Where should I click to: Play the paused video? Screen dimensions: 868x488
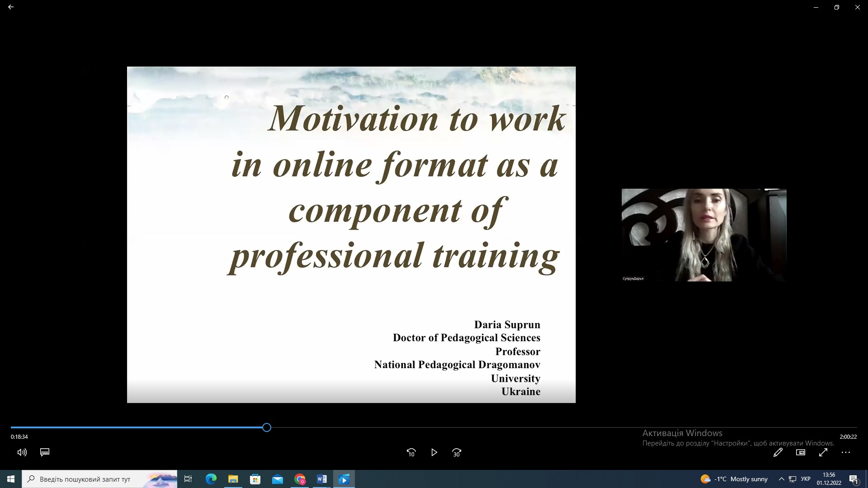(434, 452)
